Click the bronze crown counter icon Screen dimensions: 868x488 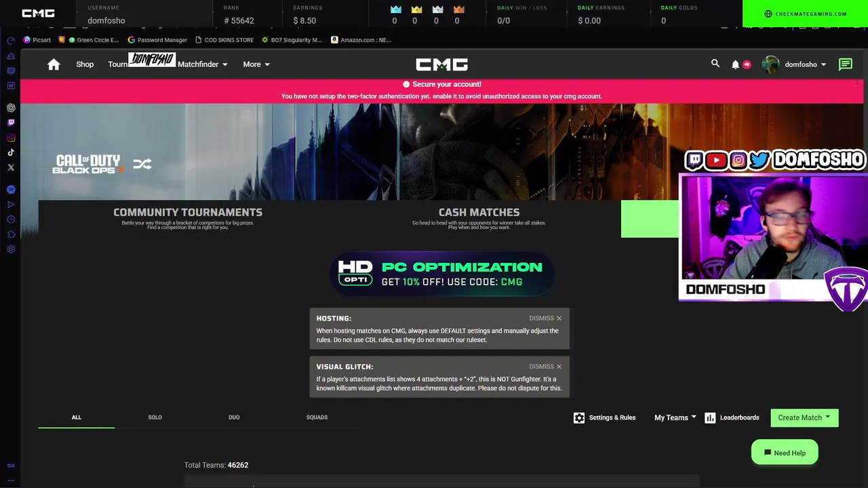459,9
